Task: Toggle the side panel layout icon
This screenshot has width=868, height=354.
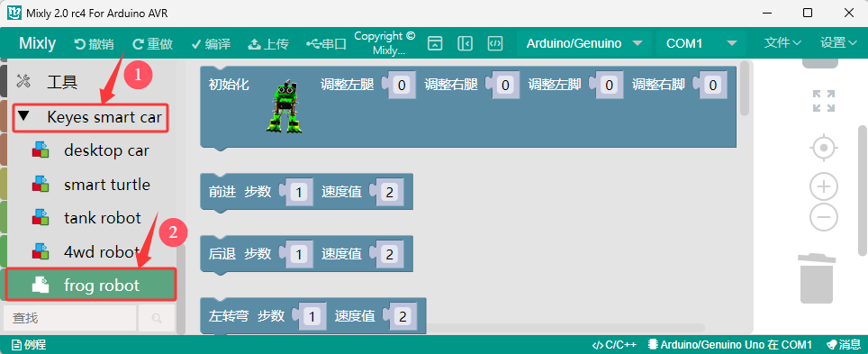Action: pos(465,44)
